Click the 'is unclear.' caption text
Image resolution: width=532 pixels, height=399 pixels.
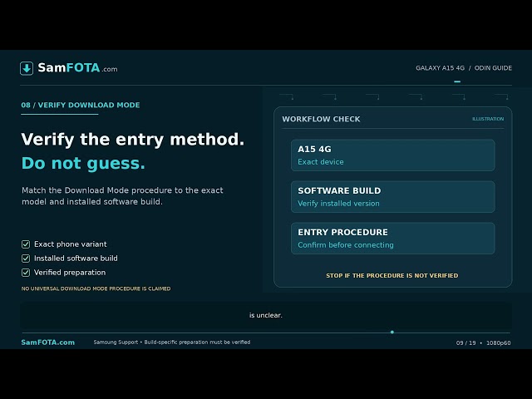tap(266, 315)
